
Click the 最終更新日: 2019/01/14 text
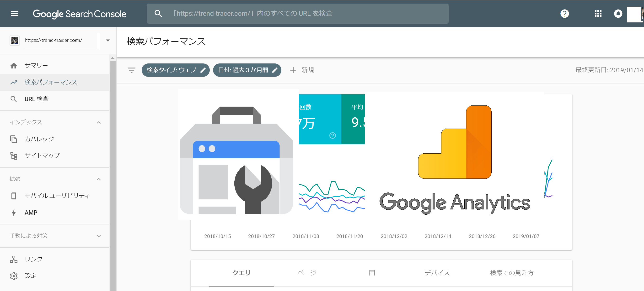pos(609,70)
